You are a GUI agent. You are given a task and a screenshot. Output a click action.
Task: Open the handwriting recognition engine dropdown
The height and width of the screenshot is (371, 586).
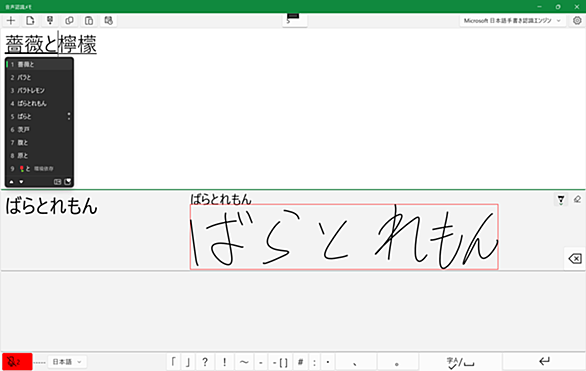(x=512, y=21)
